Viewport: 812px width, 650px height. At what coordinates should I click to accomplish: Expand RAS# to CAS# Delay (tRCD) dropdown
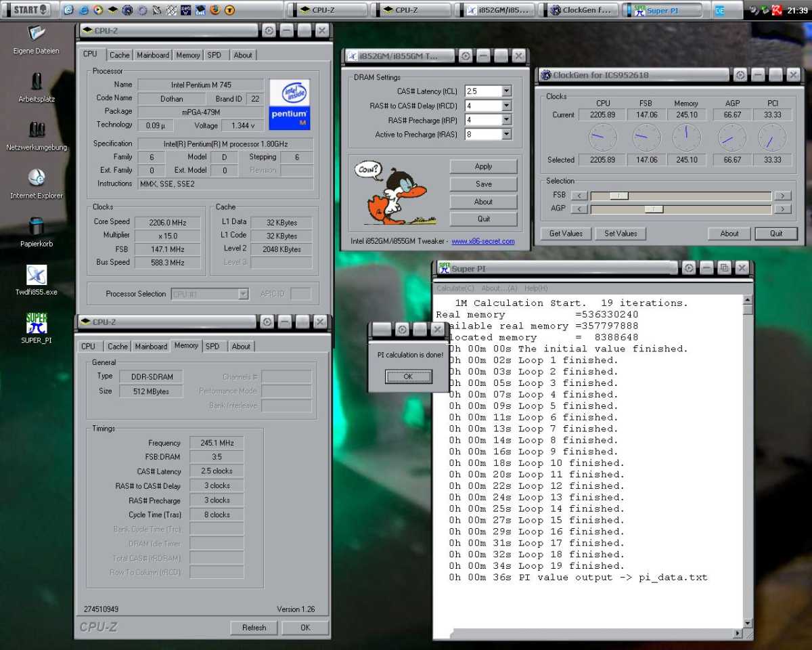tap(506, 106)
